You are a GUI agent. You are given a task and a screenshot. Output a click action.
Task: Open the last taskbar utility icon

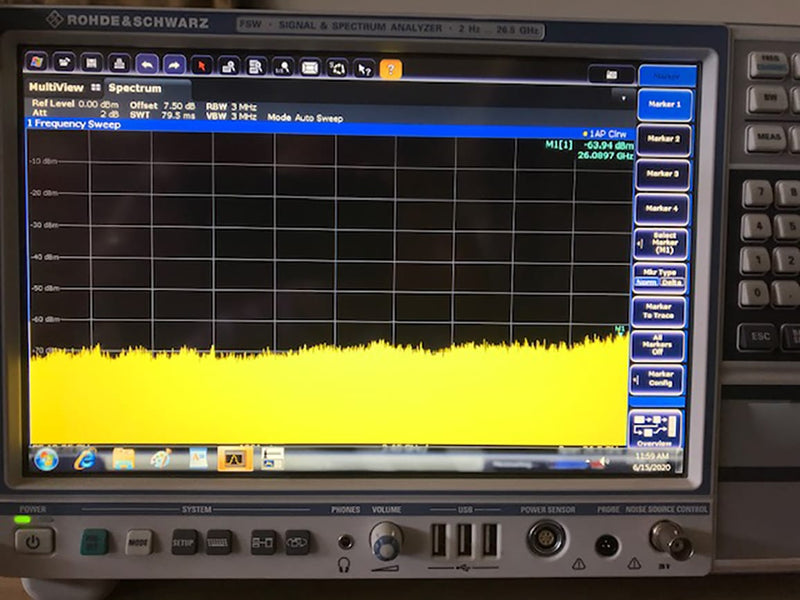point(272,459)
